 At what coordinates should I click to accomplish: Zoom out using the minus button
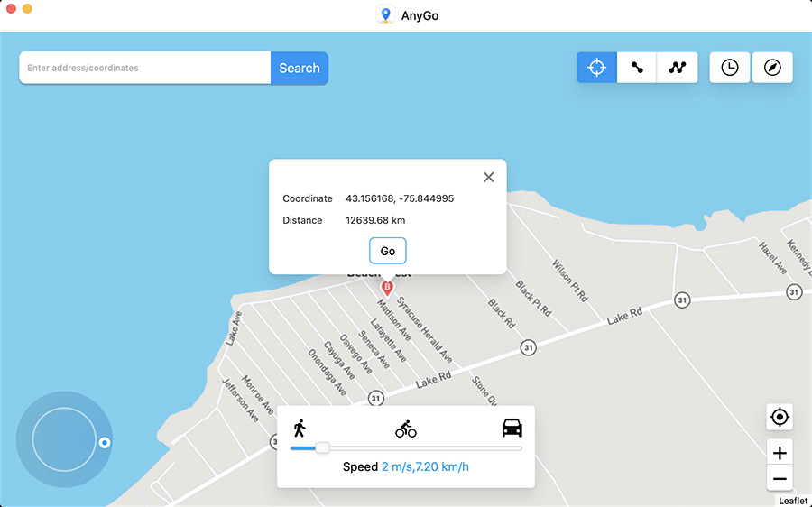click(780, 478)
